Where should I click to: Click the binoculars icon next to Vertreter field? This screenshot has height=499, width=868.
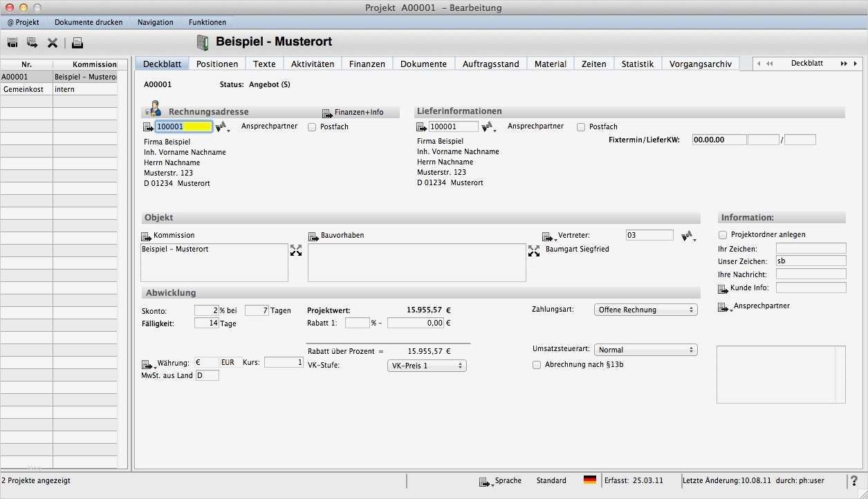tap(687, 236)
